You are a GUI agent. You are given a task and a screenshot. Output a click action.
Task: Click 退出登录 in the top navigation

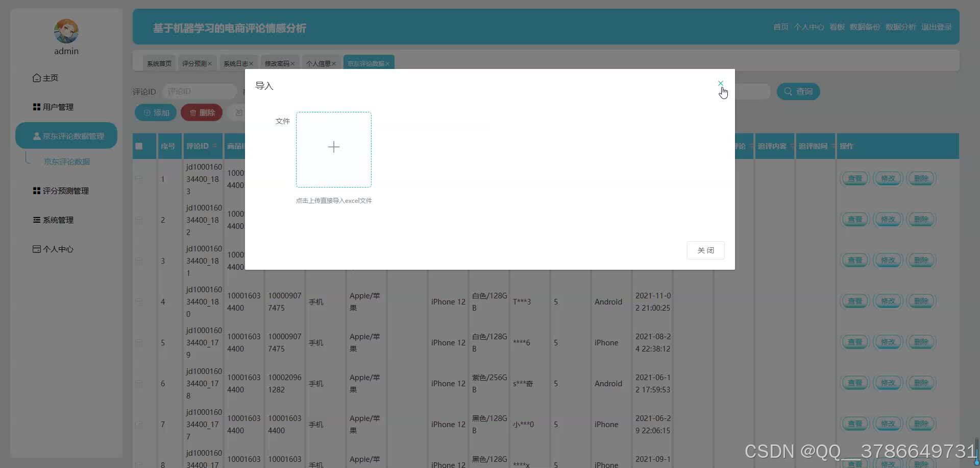(x=937, y=27)
